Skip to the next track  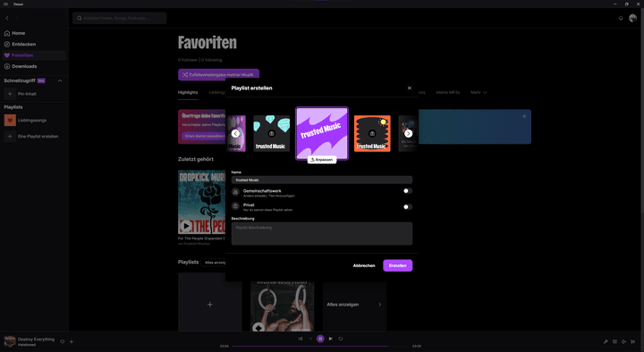(331, 339)
